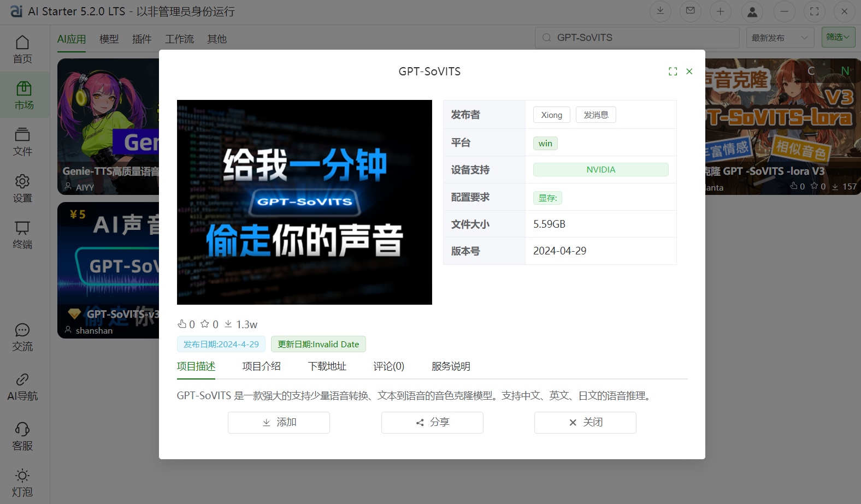Open the Terminal (终端) sidebar section
This screenshot has height=504, width=861.
coord(22,235)
